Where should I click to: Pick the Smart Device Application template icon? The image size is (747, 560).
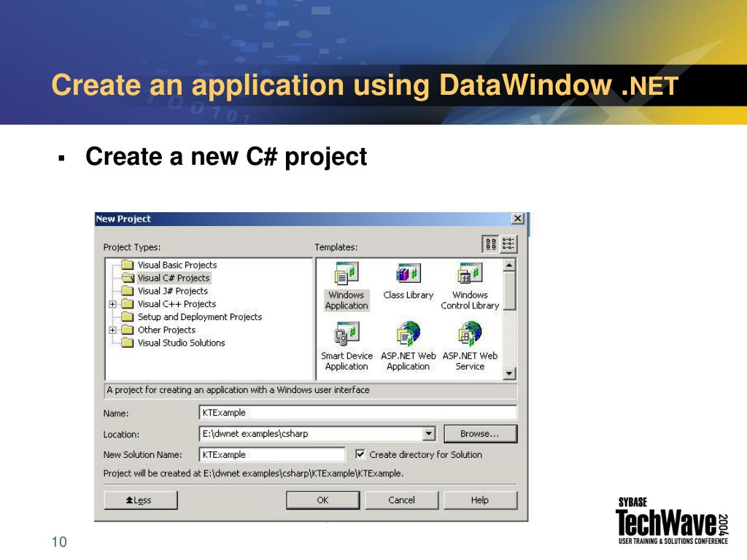tap(347, 334)
